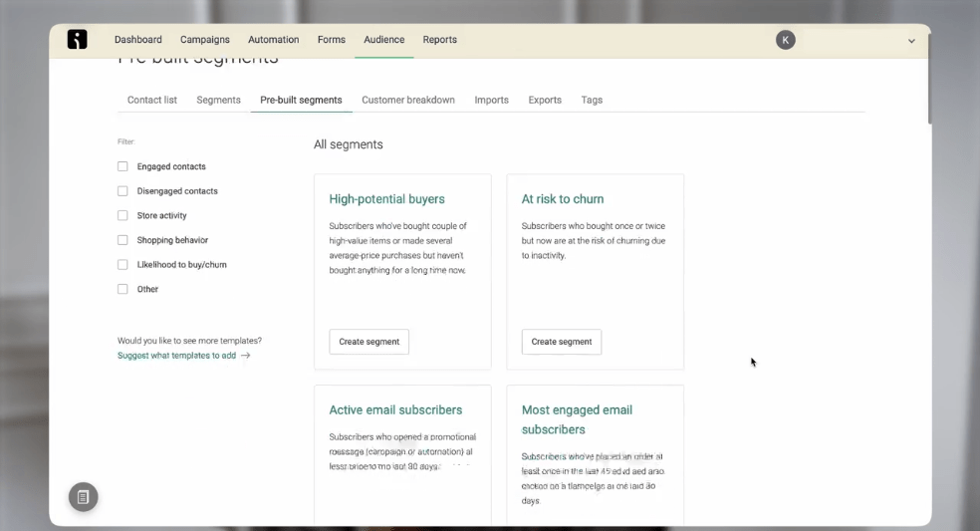Open Reports in top navigation
The width and height of the screenshot is (980, 531).
[x=440, y=40]
